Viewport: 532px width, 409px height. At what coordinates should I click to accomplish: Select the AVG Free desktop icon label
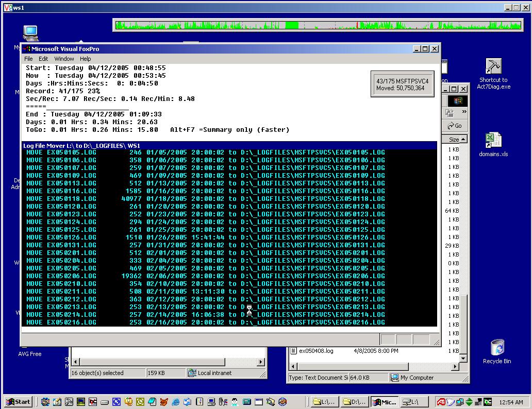[30, 354]
